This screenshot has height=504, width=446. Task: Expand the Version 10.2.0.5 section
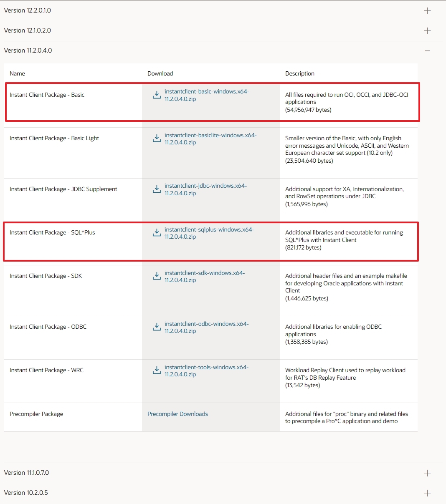pyautogui.click(x=427, y=493)
